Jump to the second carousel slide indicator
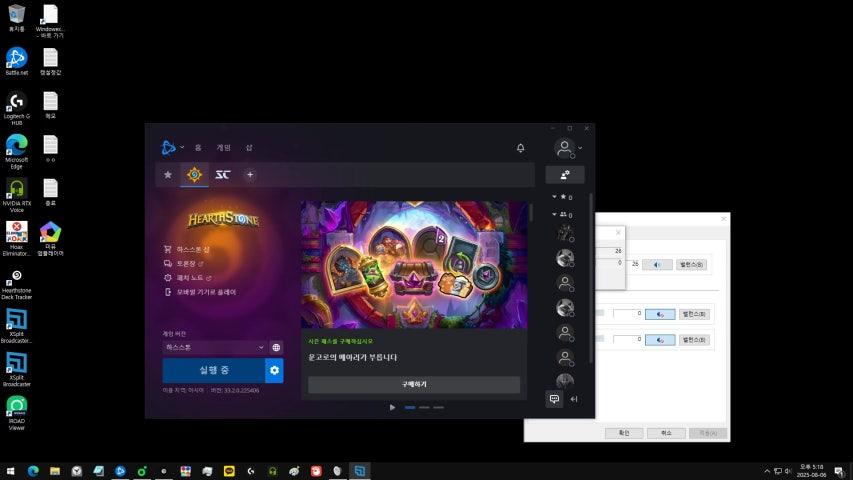The width and height of the screenshot is (853, 480). tap(424, 407)
